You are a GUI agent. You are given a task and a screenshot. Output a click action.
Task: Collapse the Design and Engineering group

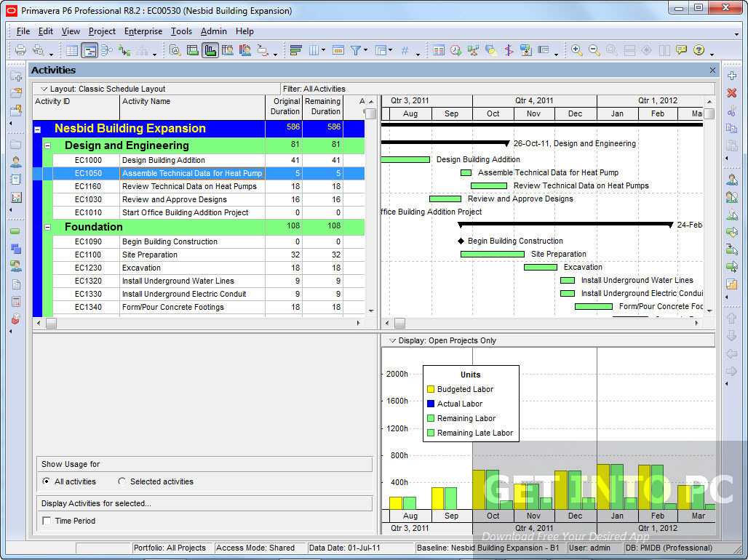coord(48,146)
